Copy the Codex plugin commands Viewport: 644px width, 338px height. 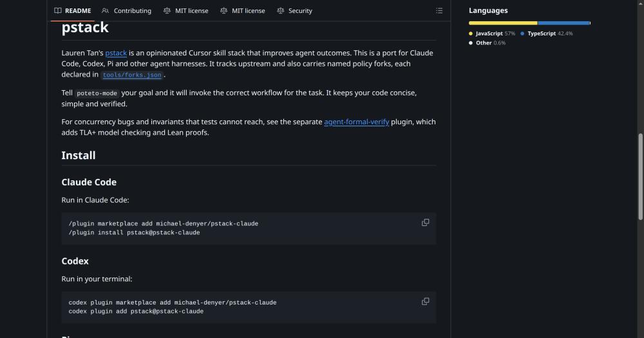click(426, 301)
